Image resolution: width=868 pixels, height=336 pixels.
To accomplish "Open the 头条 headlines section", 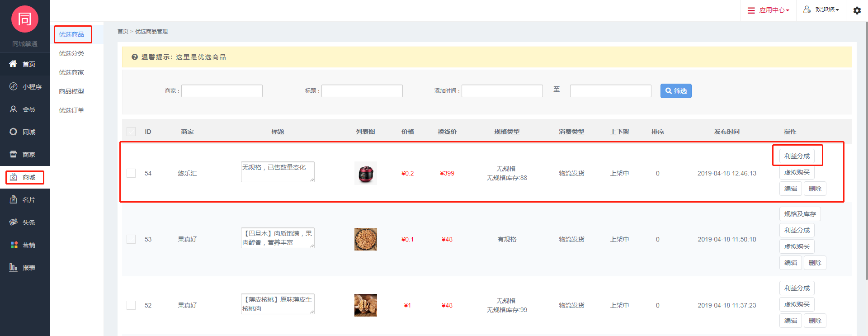I will pyautogui.click(x=25, y=222).
